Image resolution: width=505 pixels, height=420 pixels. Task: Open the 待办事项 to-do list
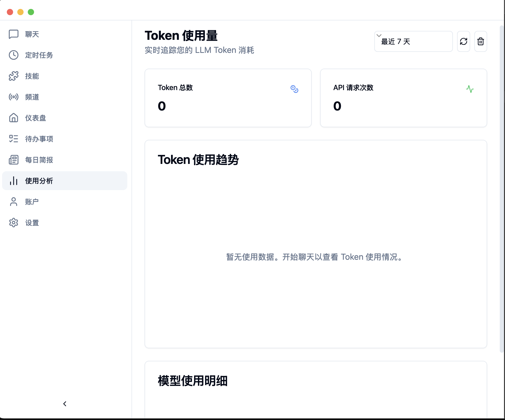click(x=39, y=139)
